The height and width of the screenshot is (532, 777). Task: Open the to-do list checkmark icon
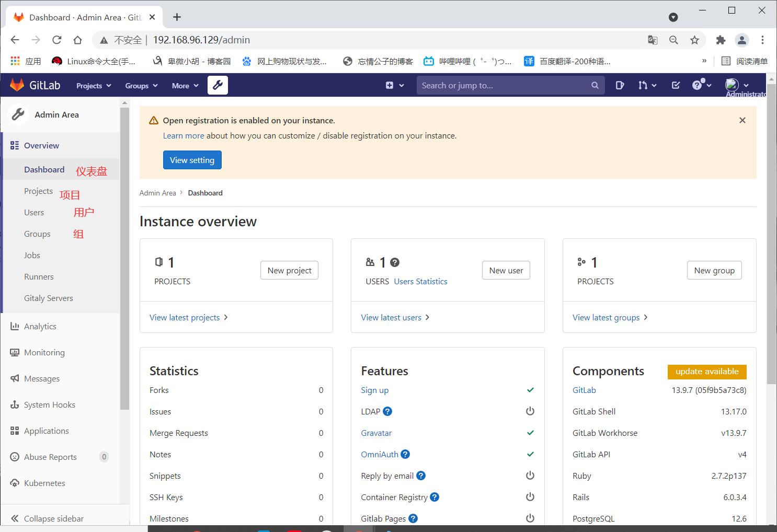[676, 85]
